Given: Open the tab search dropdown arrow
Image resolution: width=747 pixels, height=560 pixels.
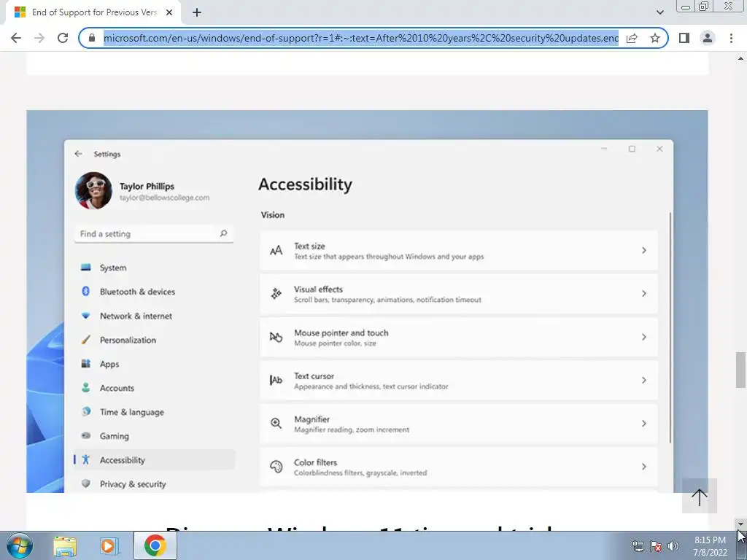Looking at the screenshot, I should coord(659,12).
